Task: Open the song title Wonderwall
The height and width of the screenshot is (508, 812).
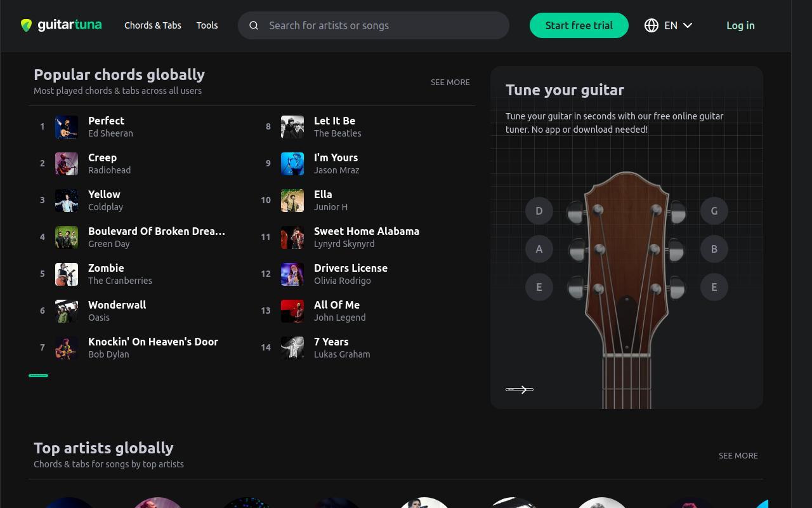Action: coord(117,305)
